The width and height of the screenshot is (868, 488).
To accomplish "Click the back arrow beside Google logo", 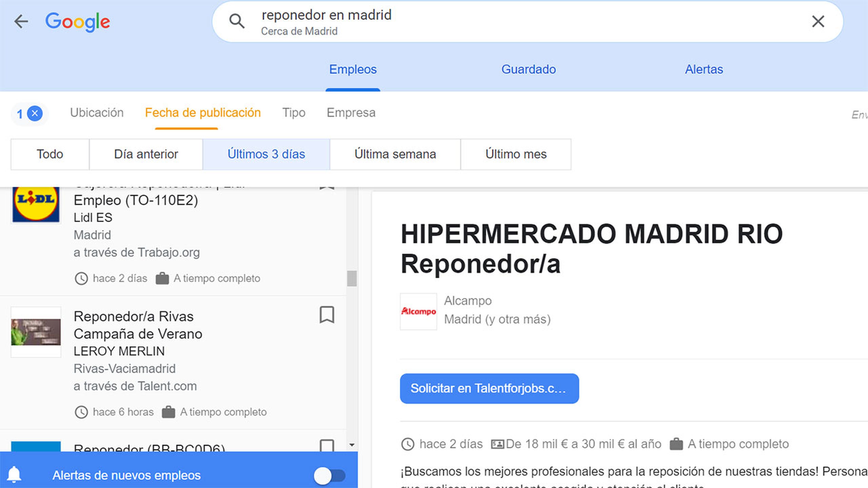I will point(21,21).
